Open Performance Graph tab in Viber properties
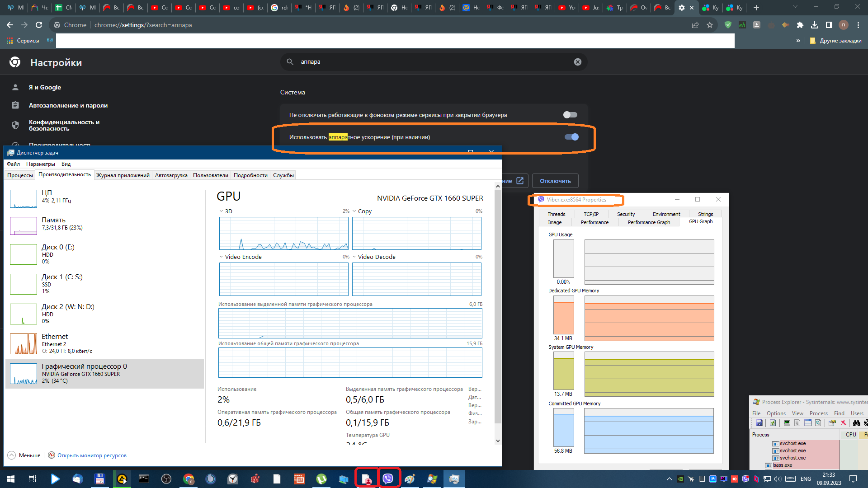The height and width of the screenshot is (488, 868). [x=648, y=222]
